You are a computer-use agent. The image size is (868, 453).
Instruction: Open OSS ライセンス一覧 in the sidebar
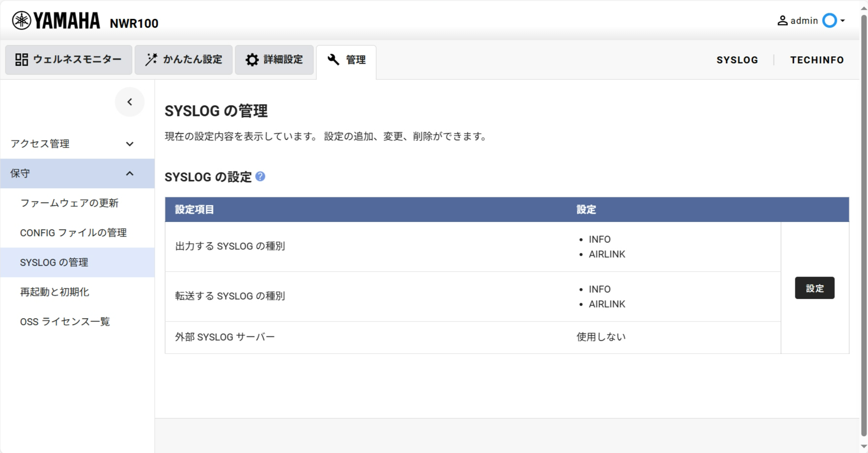coord(65,322)
